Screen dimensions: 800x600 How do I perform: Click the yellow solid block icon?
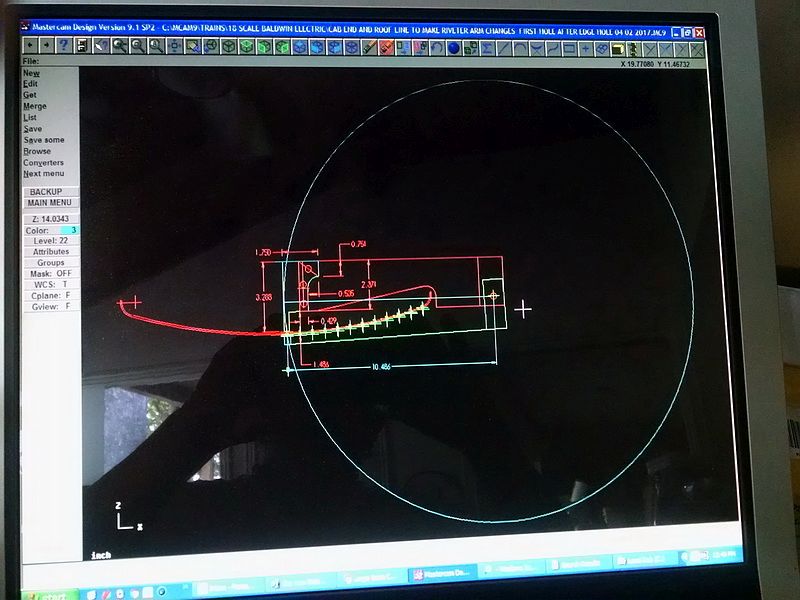617,49
